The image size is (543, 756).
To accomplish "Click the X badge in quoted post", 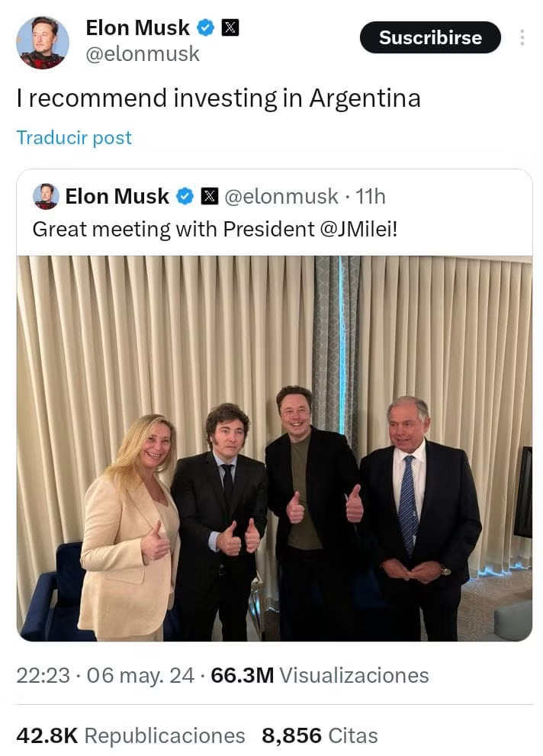I will coord(209,197).
